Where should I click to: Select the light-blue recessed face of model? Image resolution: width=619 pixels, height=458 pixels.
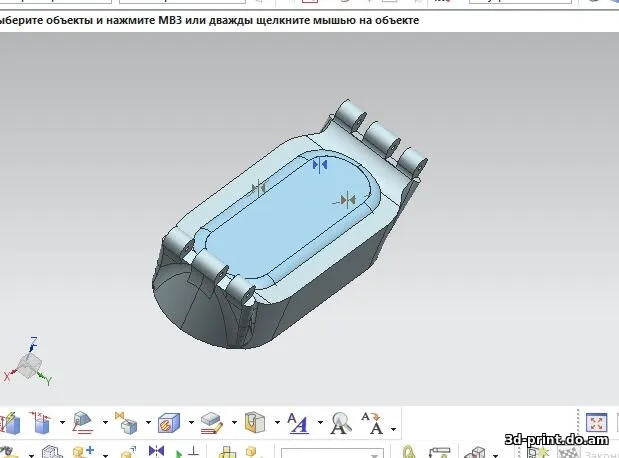(290, 215)
